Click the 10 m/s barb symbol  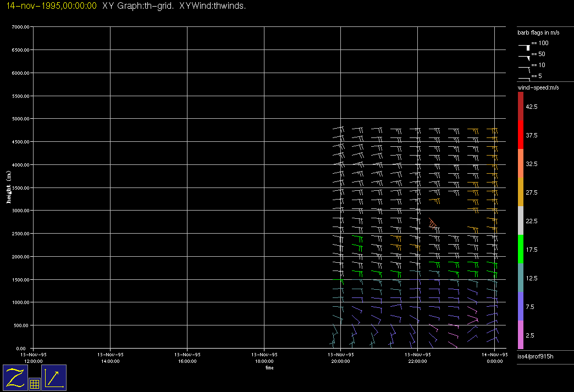point(525,66)
